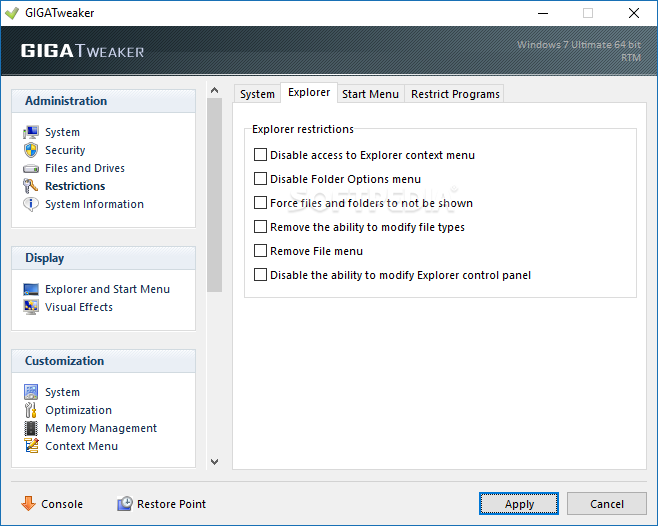The width and height of the screenshot is (658, 526).
Task: Click the Cancel button
Action: 606,503
